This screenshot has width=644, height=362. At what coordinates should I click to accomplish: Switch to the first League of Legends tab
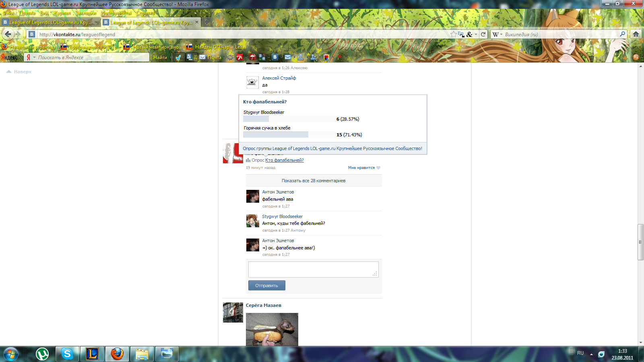pos(51,23)
